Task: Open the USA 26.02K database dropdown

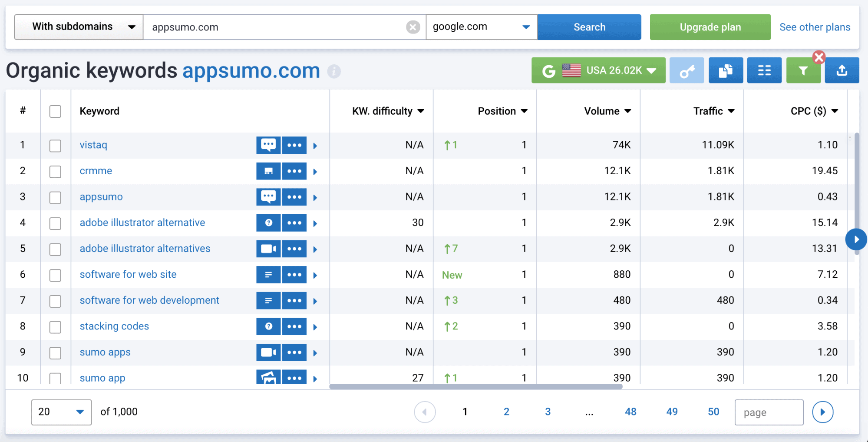Action: pos(598,70)
